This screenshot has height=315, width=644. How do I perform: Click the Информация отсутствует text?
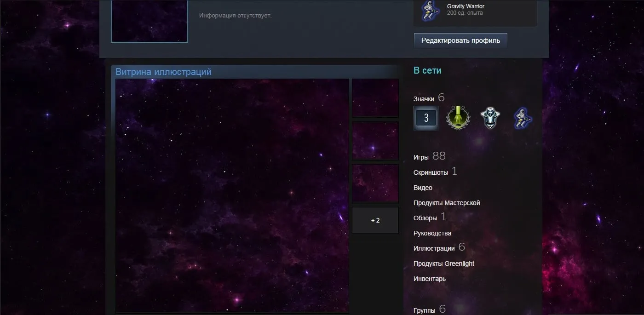pyautogui.click(x=236, y=16)
